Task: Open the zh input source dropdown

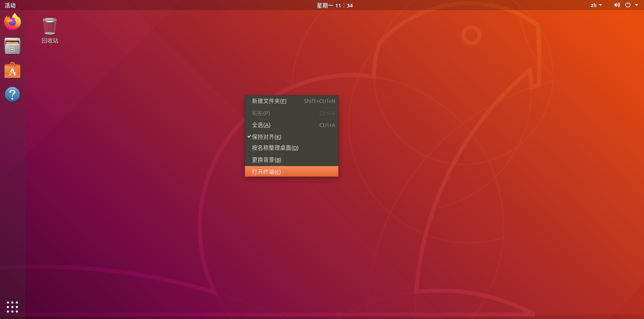Action: pyautogui.click(x=596, y=5)
